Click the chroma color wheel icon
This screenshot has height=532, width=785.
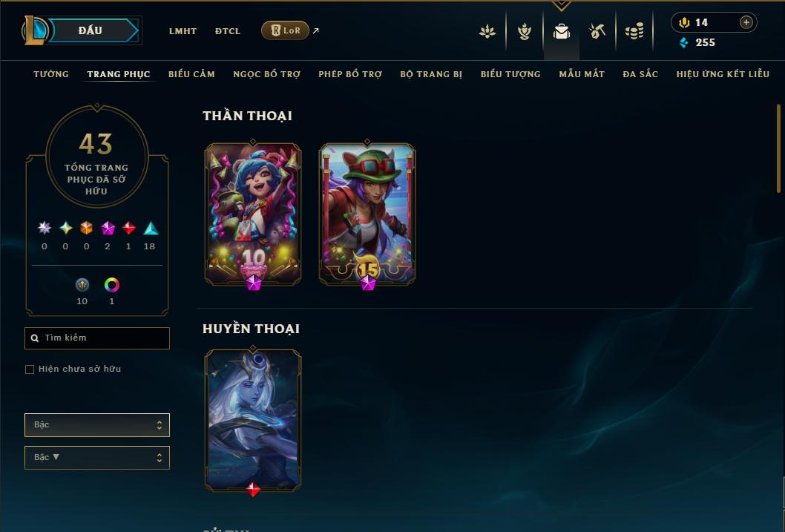coord(111,285)
